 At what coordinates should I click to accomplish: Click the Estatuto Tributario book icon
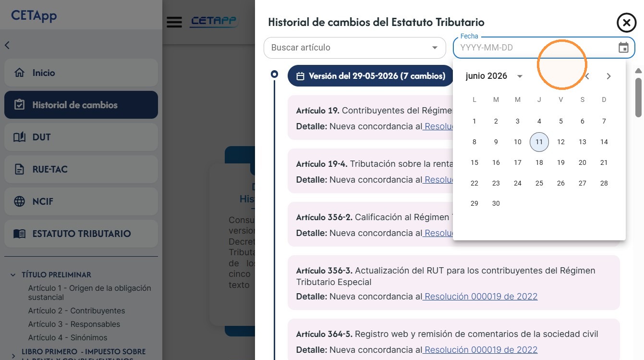coord(20,234)
